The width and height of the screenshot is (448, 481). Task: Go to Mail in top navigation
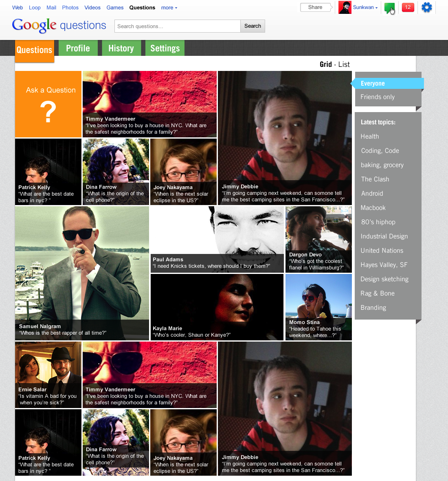(x=51, y=8)
